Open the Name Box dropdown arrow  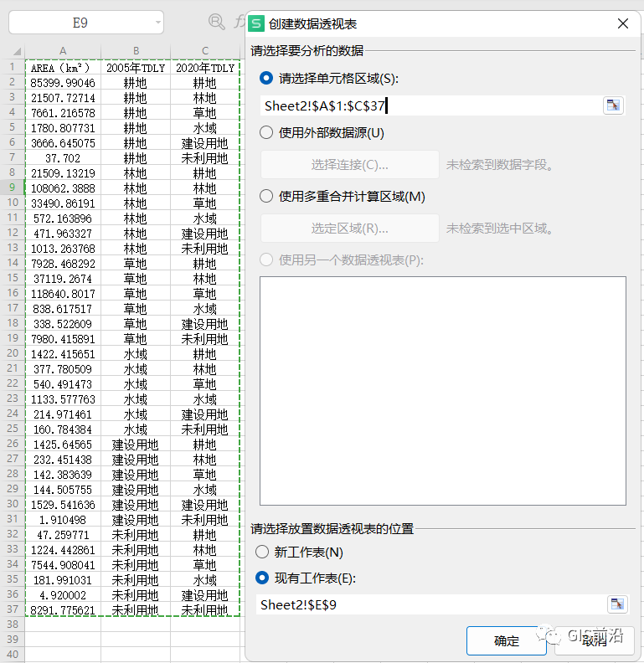pyautogui.click(x=157, y=23)
